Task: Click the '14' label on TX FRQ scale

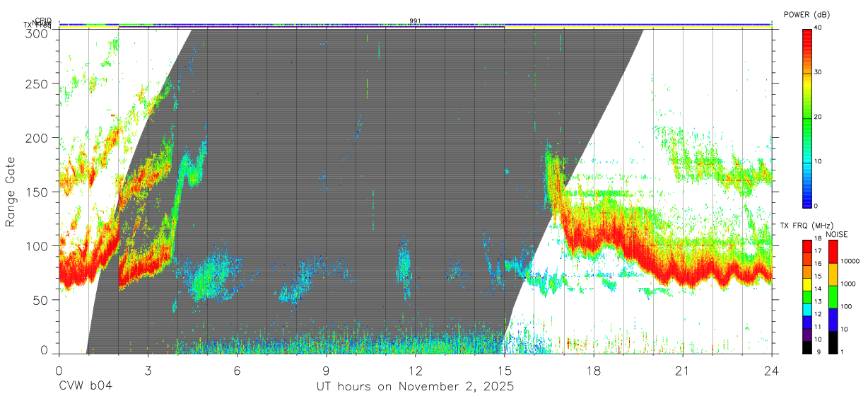Action: tap(818, 289)
